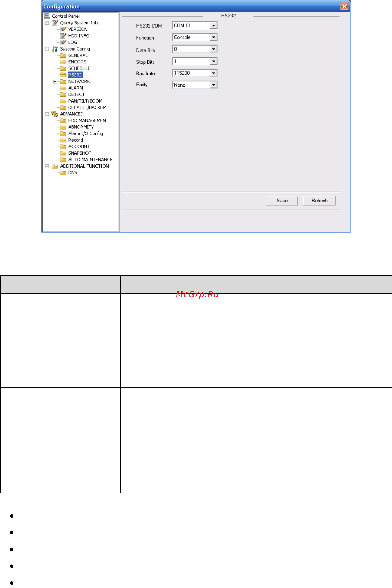The image size is (392, 588).
Task: Click the ADVANCED gears icon
Action: tap(55, 114)
